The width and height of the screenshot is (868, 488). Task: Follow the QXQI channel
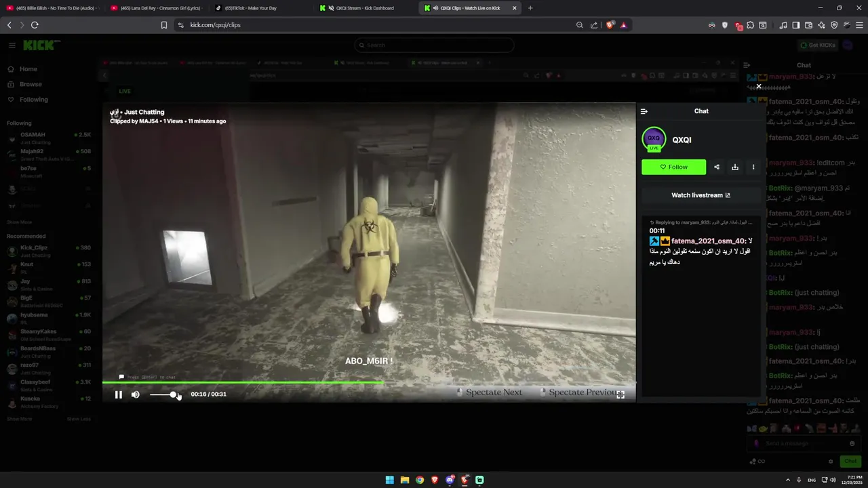point(673,167)
